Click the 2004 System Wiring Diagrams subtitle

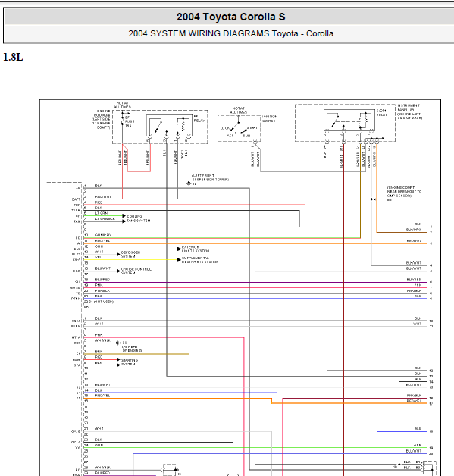231,33
